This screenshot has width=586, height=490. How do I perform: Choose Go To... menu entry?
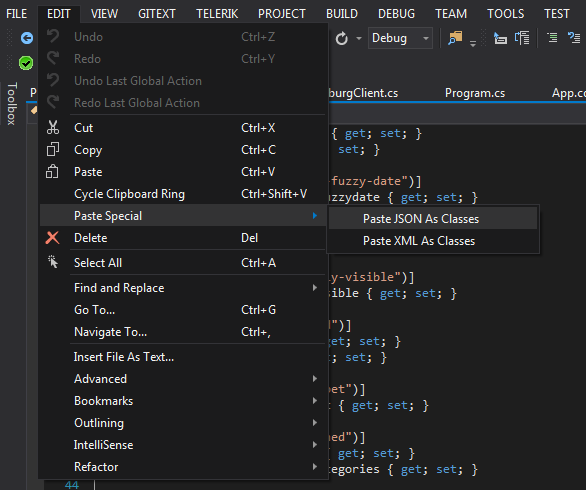click(183, 310)
